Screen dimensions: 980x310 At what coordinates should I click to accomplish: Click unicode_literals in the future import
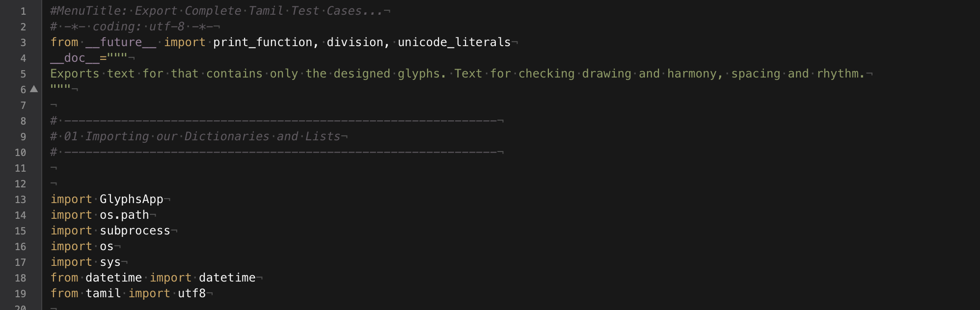click(x=454, y=42)
